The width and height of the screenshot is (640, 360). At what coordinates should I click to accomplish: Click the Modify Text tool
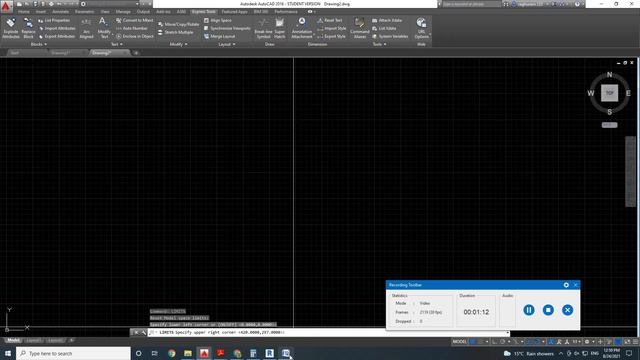pos(104,28)
